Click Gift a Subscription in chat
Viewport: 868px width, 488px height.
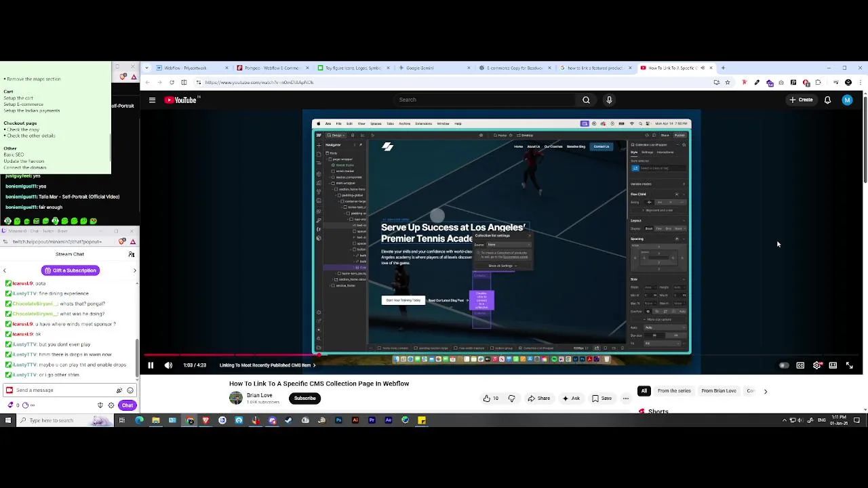coord(71,270)
